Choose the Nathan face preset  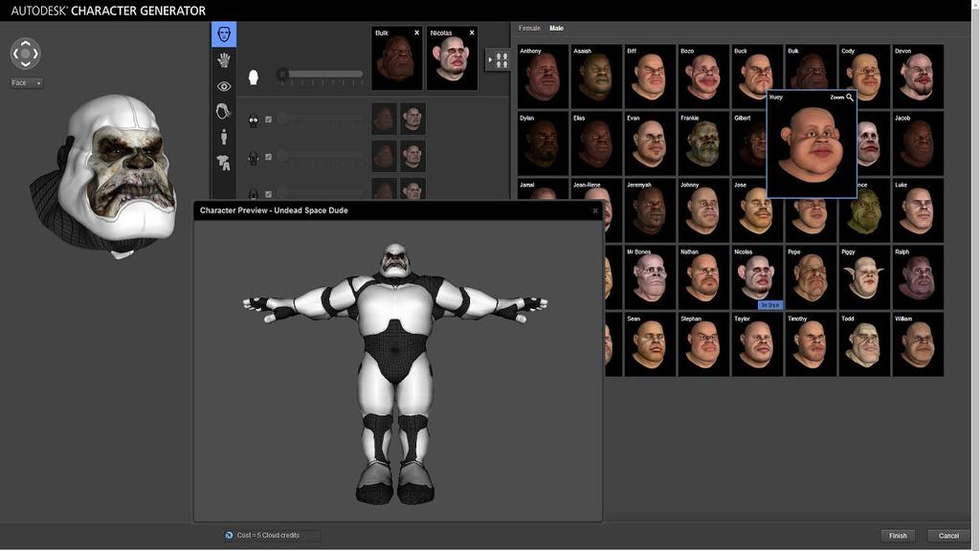703,276
